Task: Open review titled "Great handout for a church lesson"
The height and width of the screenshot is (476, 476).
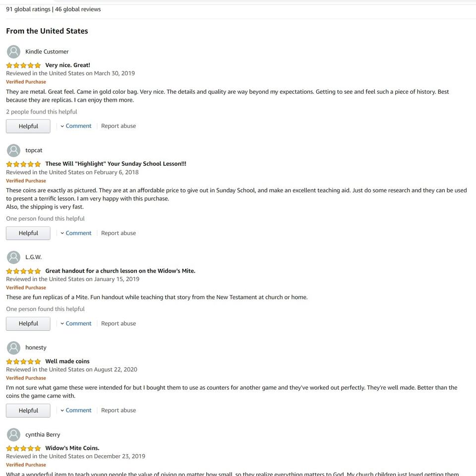Action: 120,271
